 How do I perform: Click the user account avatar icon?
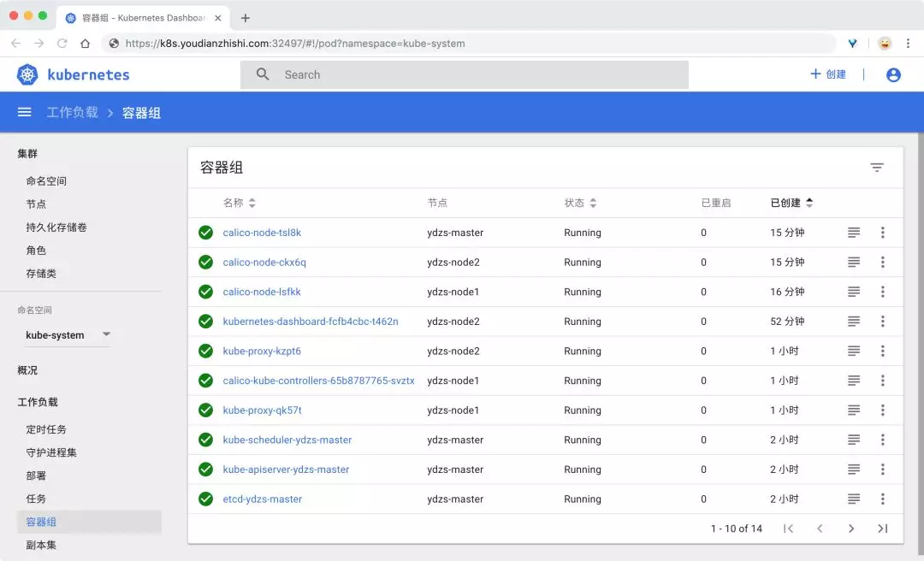point(893,75)
